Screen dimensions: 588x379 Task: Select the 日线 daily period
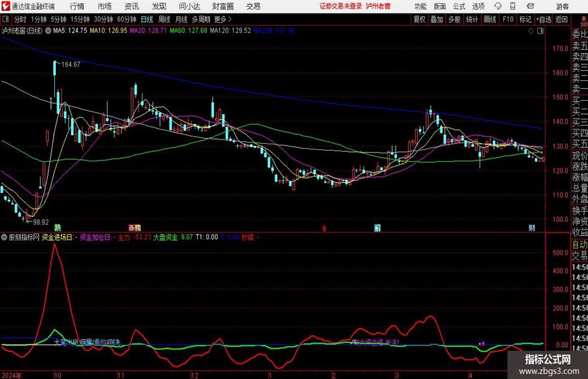tap(147, 19)
